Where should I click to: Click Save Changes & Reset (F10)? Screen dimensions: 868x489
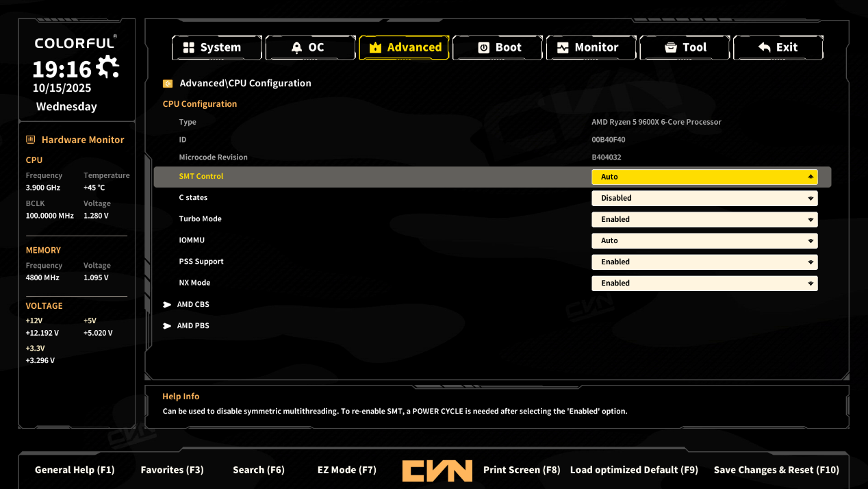[776, 470]
